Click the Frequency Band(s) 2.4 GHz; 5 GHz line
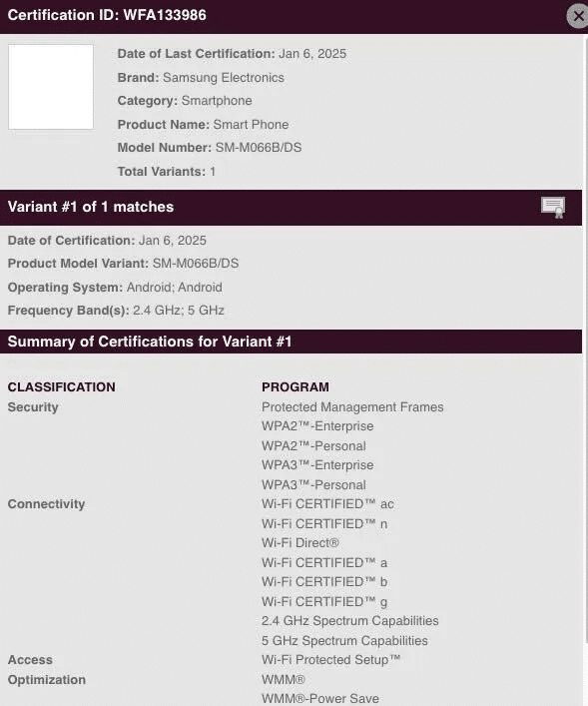This screenshot has height=706, width=588. pyautogui.click(x=116, y=311)
